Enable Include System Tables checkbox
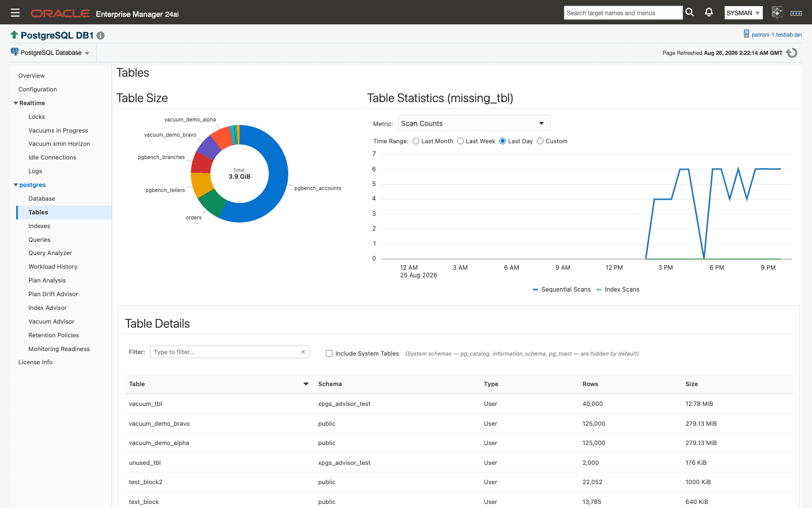This screenshot has width=812, height=508. [x=329, y=354]
